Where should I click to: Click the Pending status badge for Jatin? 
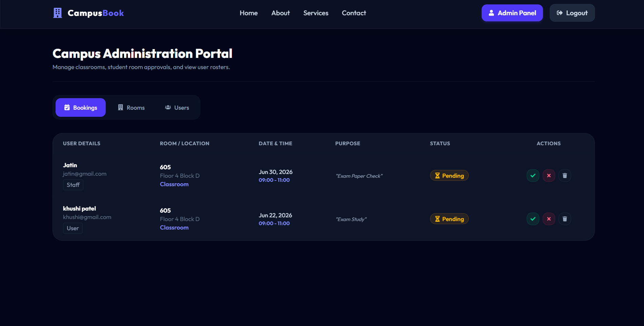tap(449, 175)
